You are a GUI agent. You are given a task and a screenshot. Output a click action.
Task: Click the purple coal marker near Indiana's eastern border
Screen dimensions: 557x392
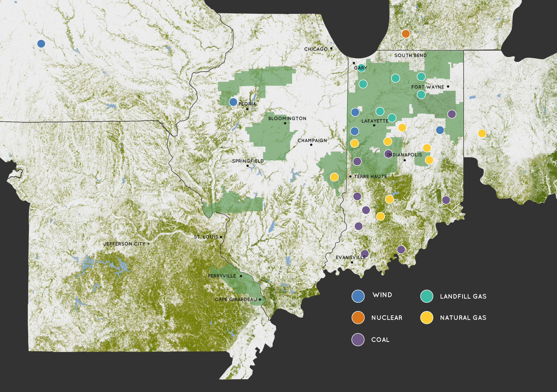[x=452, y=114]
